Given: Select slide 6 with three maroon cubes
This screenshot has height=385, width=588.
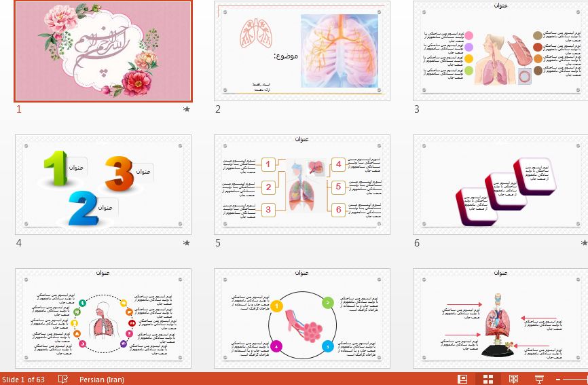Looking at the screenshot, I should (500, 184).
